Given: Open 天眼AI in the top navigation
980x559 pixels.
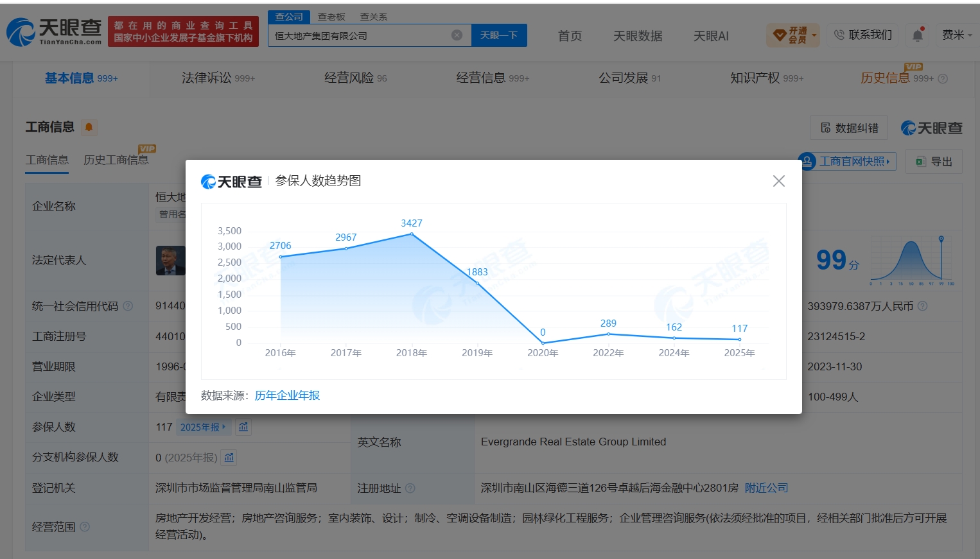Looking at the screenshot, I should 711,36.
